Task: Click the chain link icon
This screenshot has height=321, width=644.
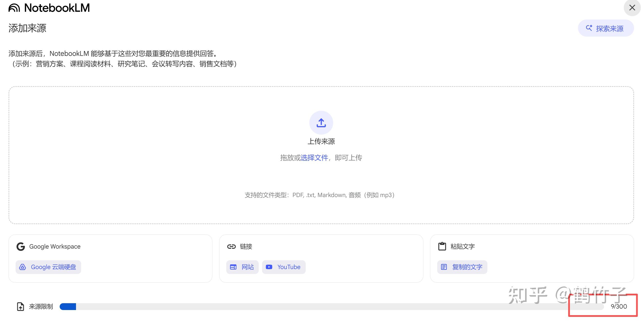Action: [x=231, y=247]
